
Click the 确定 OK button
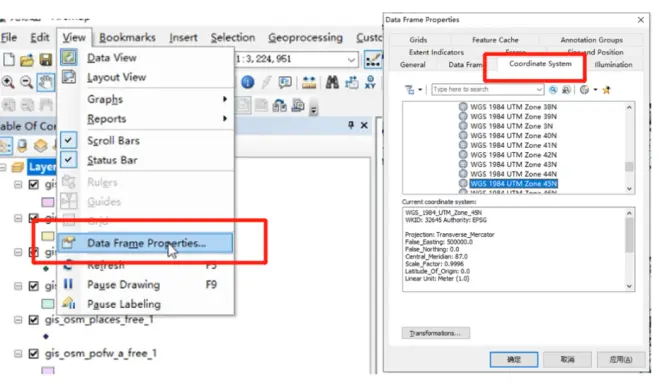click(x=514, y=359)
